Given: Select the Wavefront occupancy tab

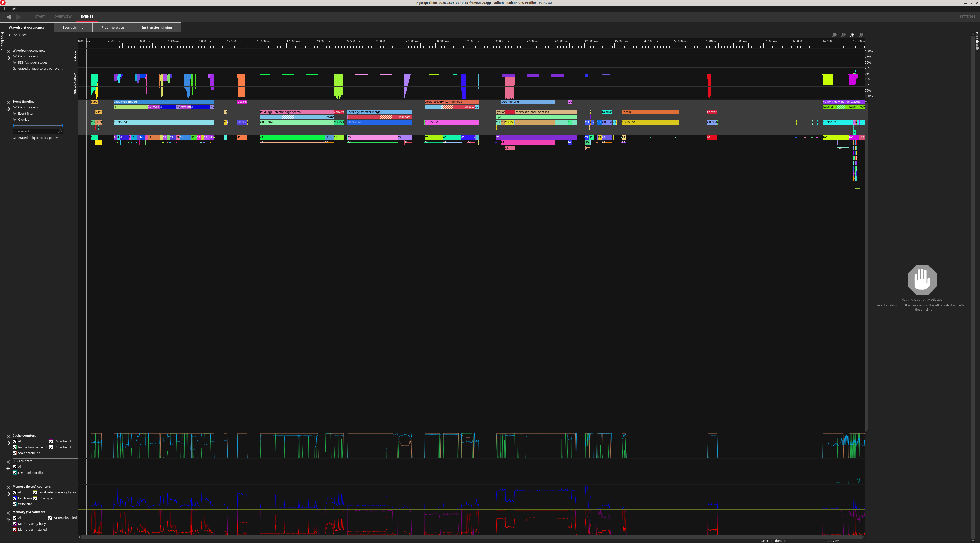Looking at the screenshot, I should click(27, 27).
